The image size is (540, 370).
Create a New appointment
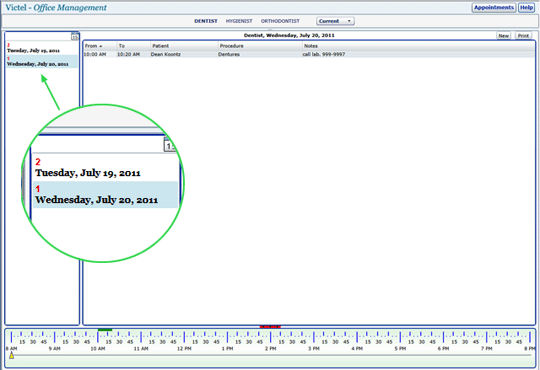503,36
